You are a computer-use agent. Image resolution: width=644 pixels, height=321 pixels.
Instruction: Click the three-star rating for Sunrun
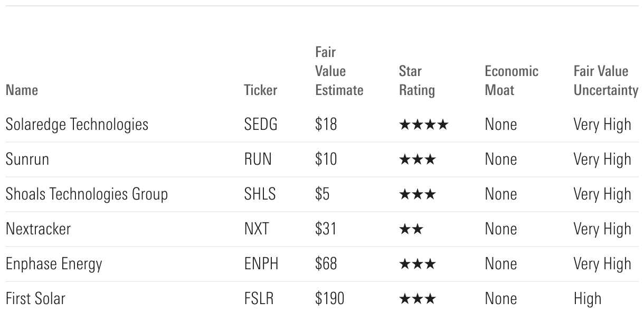coord(418,159)
